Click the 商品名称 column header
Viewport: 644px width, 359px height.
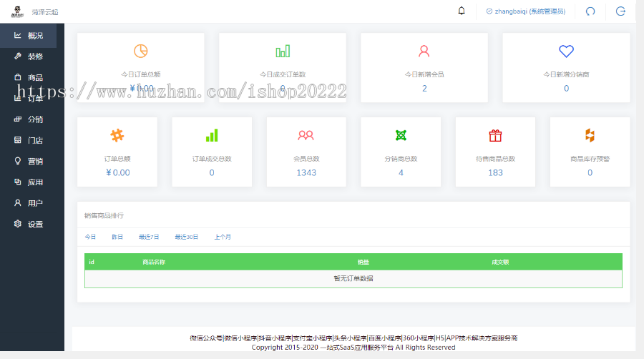[x=154, y=262]
